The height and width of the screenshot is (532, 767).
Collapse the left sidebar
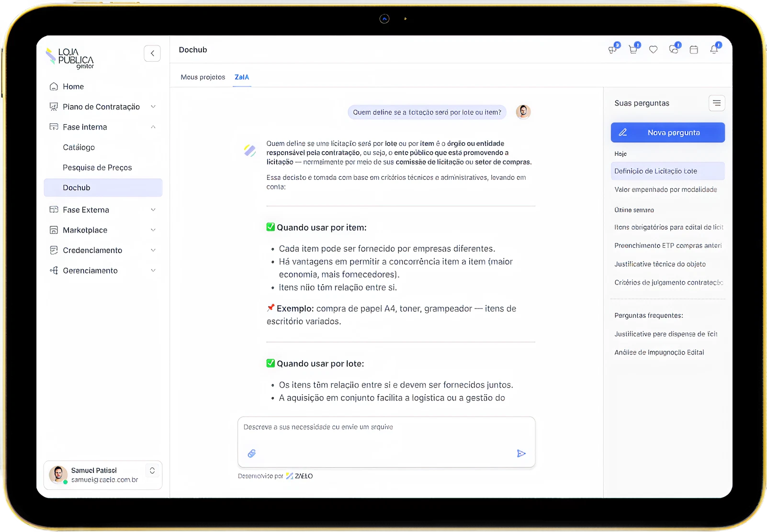click(x=152, y=53)
